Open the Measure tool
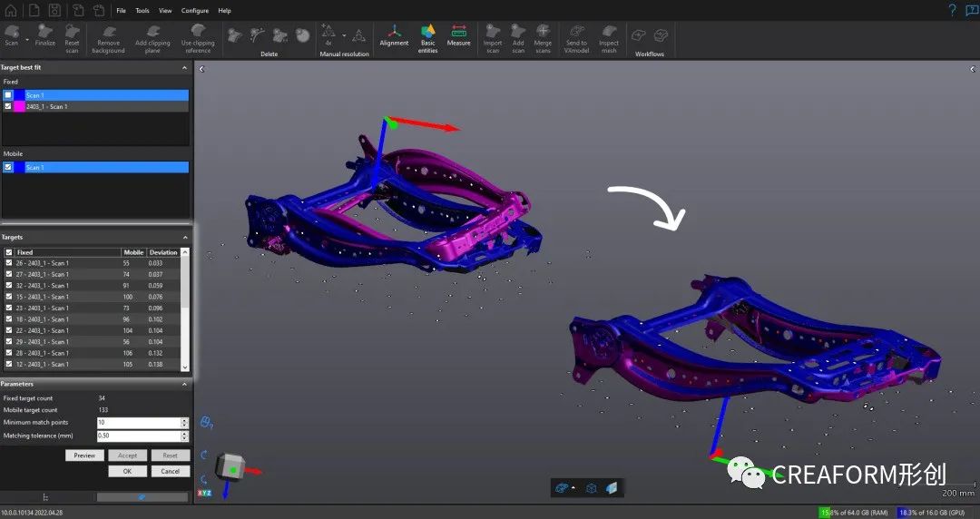The height and width of the screenshot is (519, 980). 458,36
